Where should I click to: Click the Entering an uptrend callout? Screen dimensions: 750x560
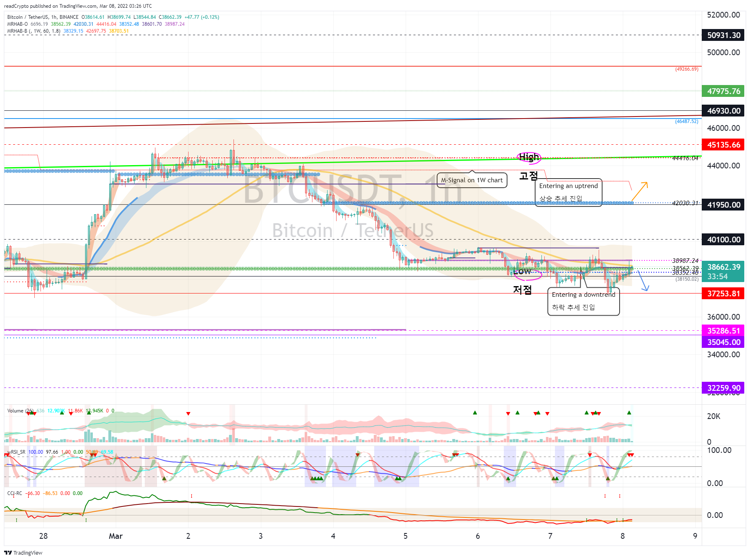568,192
